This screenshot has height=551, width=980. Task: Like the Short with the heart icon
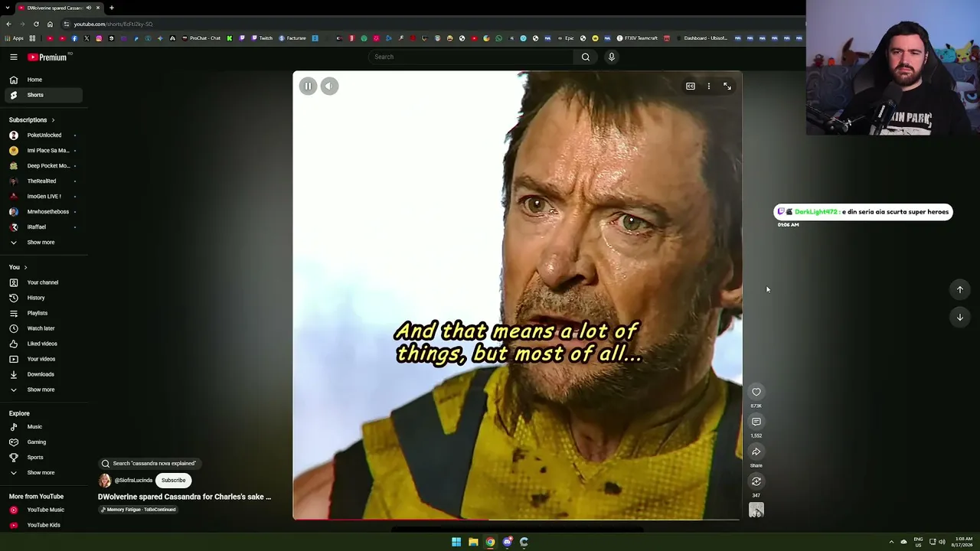[x=756, y=392]
